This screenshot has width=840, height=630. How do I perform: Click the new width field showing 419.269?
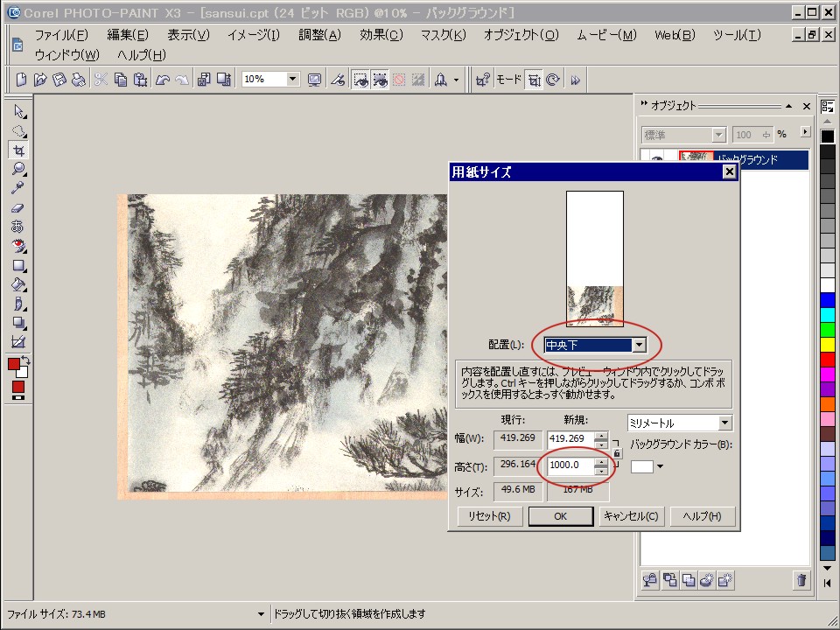[570, 438]
